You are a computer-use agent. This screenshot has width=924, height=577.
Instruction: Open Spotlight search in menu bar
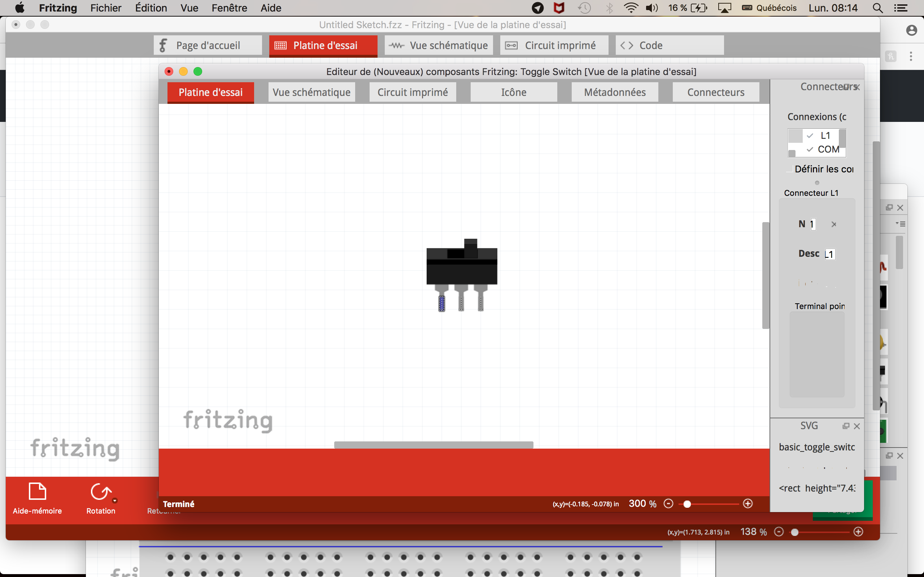[x=877, y=8]
